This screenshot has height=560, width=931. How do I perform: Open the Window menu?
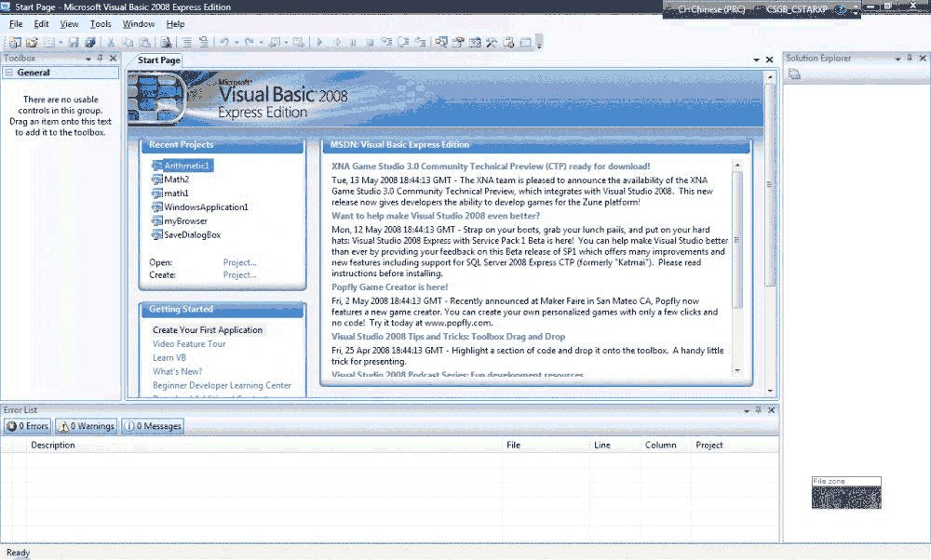coord(139,24)
